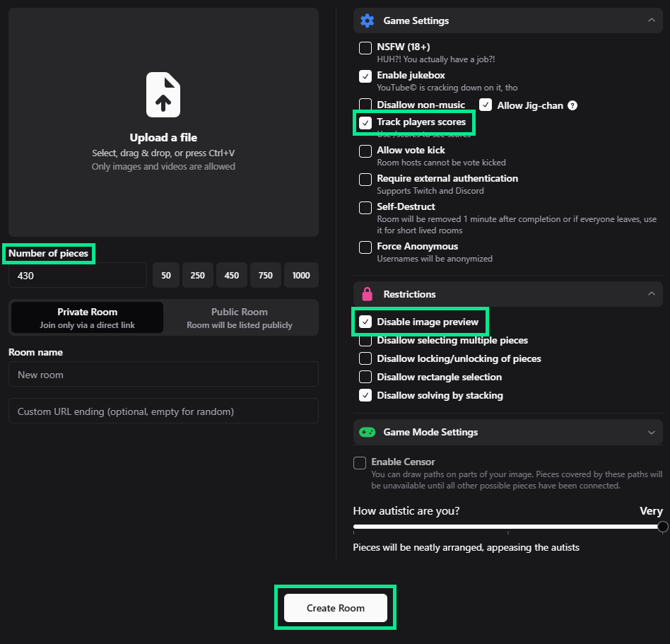The height and width of the screenshot is (644, 670).
Task: Click 'Usernames will be anonymized' text
Action: tap(435, 259)
